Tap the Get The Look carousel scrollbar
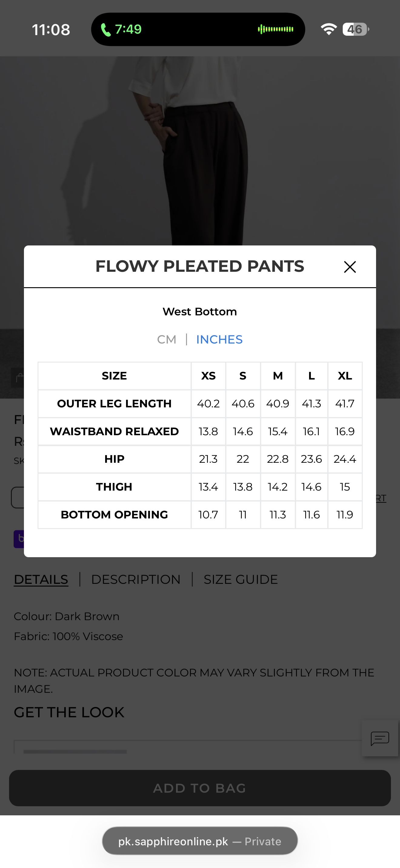This screenshot has height=868, width=400. point(75,752)
